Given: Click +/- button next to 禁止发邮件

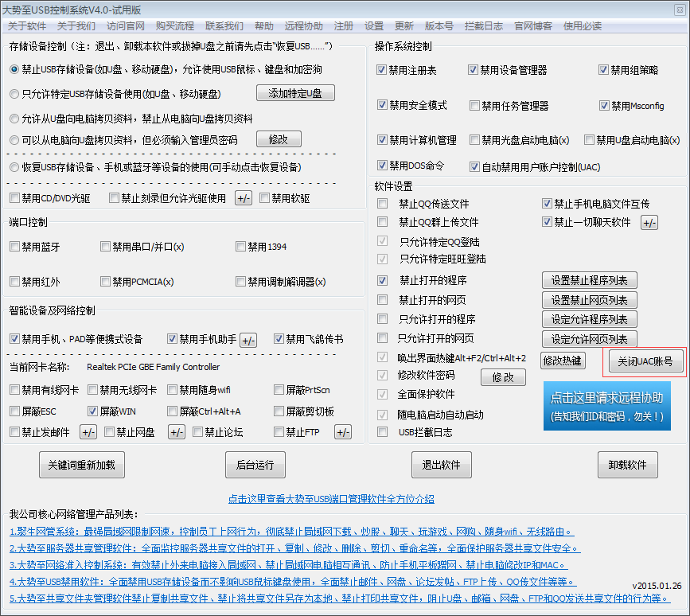Looking at the screenshot, I should point(88,432).
